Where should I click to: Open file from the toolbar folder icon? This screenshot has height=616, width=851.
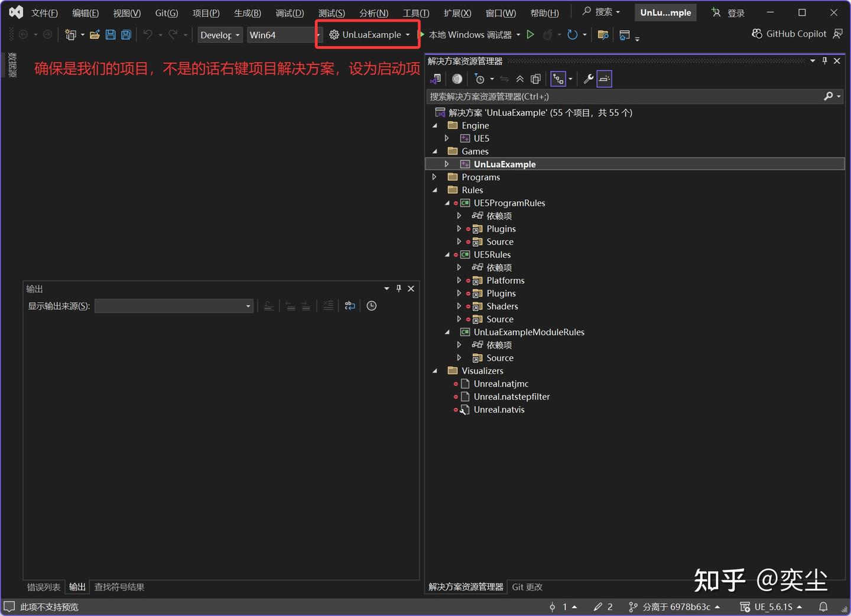click(x=95, y=35)
